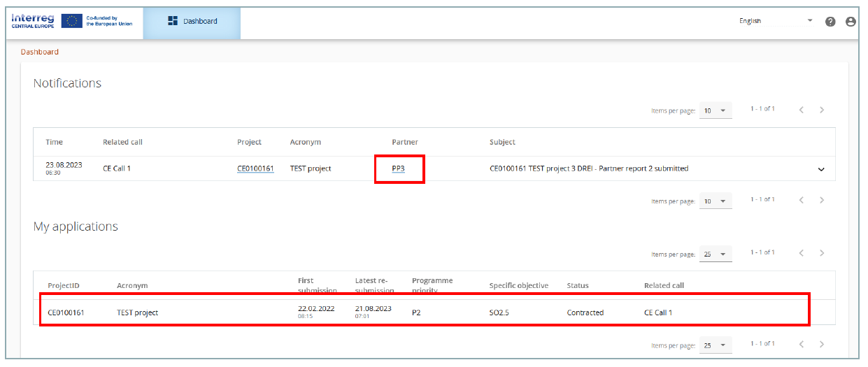
Task: Click the notification subject text
Action: tap(589, 168)
